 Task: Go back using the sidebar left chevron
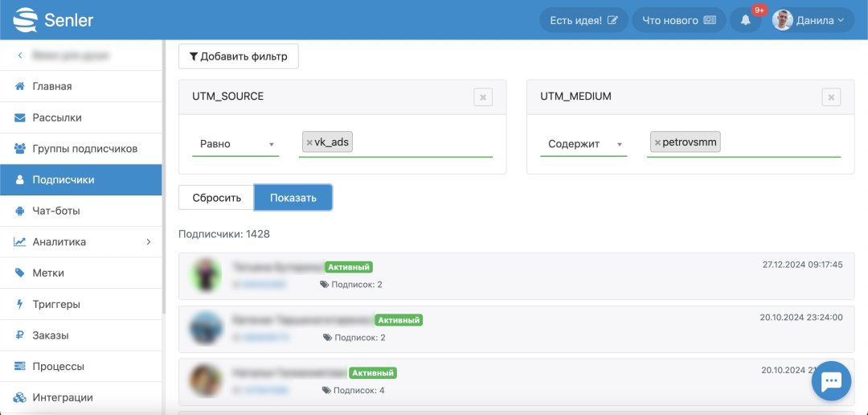coord(19,55)
